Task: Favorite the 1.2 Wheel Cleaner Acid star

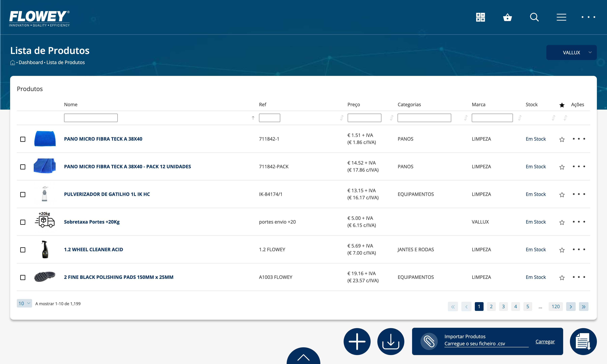Action: [562, 250]
